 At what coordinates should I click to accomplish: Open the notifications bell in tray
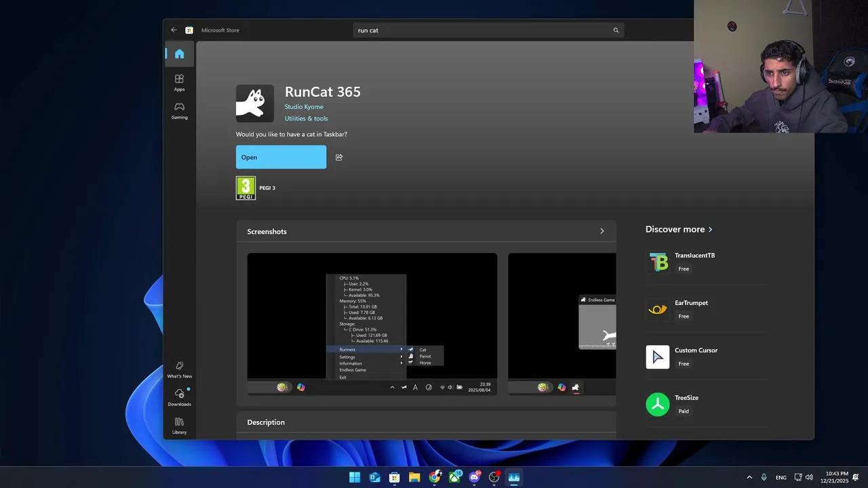click(x=856, y=477)
